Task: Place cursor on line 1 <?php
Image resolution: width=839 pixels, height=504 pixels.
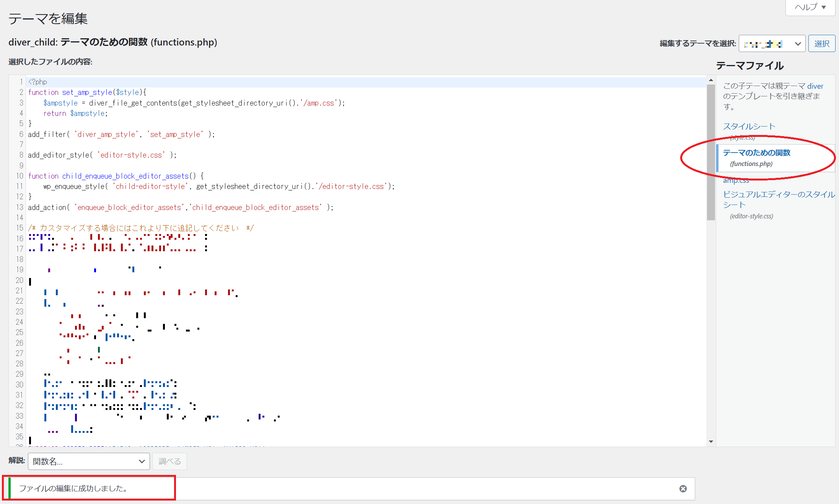Action: [37, 82]
